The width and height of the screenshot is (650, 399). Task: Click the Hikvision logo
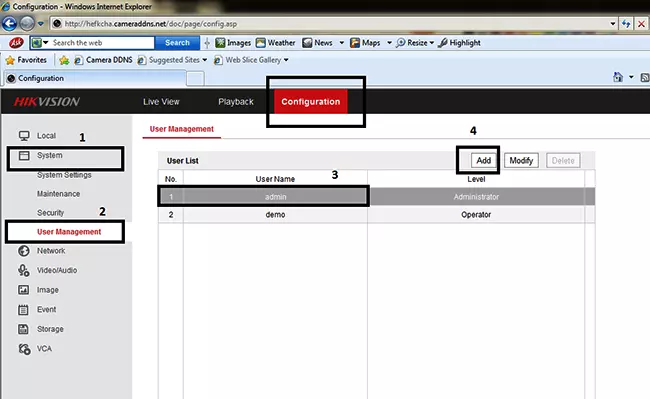pyautogui.click(x=46, y=102)
